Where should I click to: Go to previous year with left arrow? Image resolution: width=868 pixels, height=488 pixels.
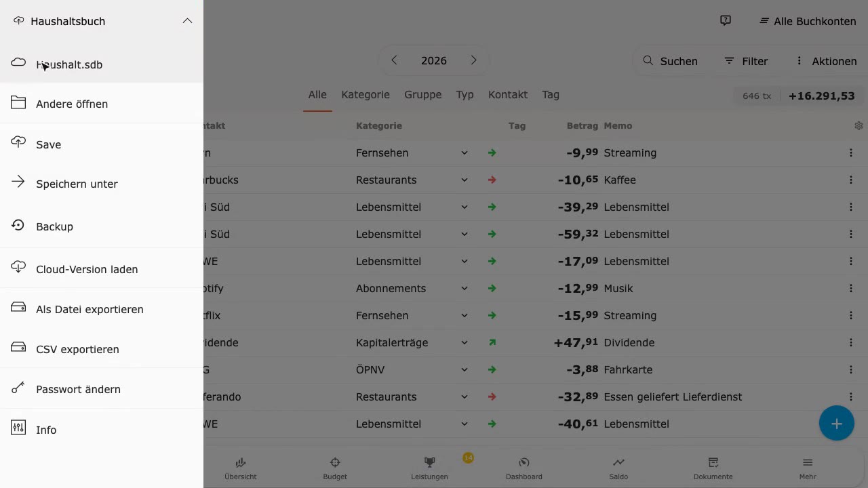(x=394, y=60)
